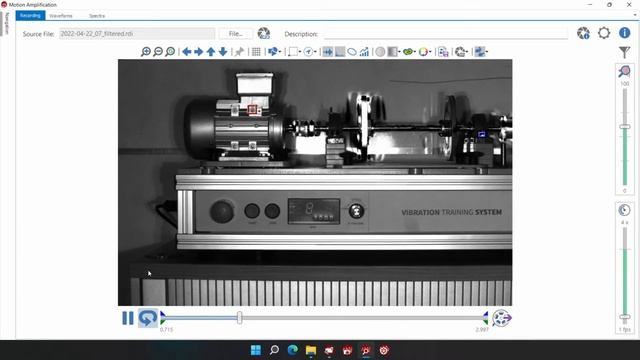Image resolution: width=640 pixels, height=360 pixels.
Task: Click the funnel filter icon
Action: pyautogui.click(x=624, y=52)
